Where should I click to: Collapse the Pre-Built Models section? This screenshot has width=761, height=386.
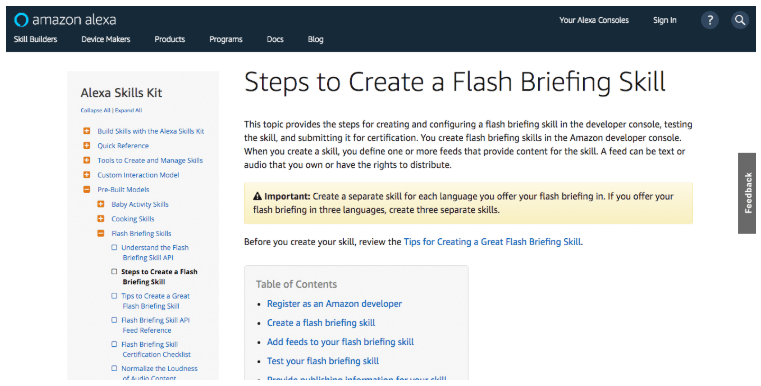86,189
